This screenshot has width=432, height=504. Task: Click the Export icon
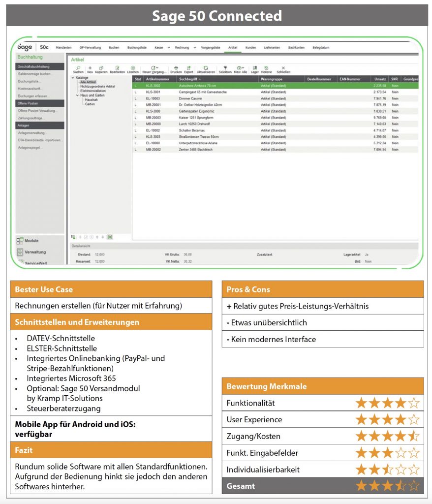pos(188,68)
